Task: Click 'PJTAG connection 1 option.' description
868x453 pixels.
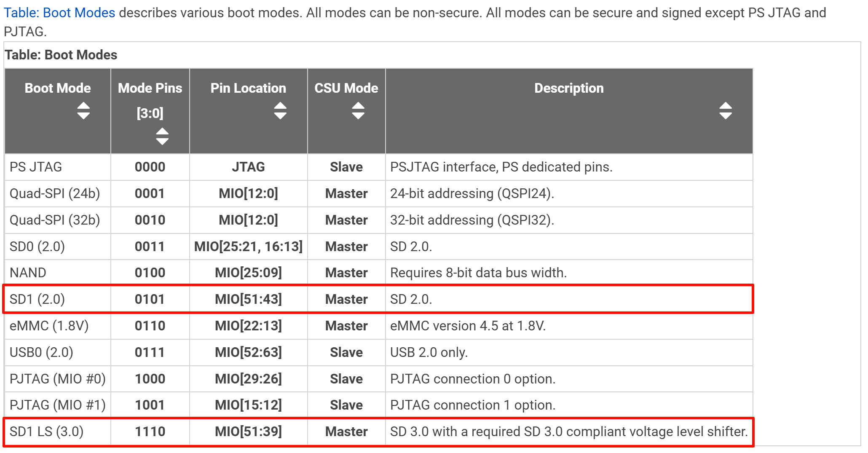Action: 473,405
